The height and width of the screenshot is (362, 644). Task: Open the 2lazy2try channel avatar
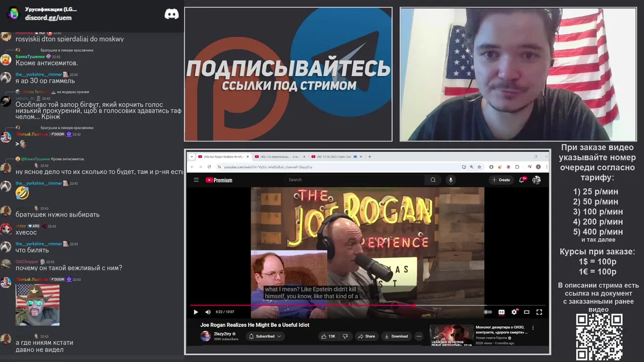pos(205,336)
